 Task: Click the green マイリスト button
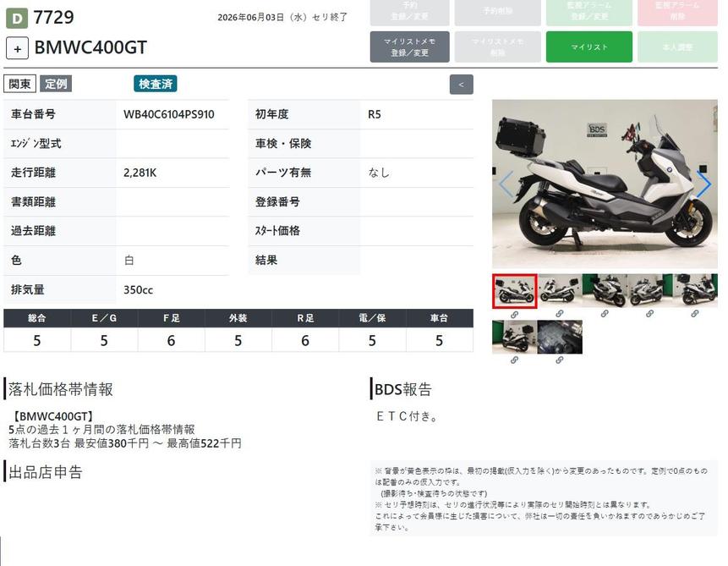[588, 47]
